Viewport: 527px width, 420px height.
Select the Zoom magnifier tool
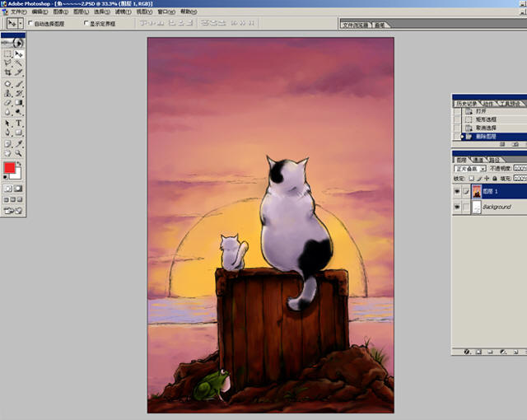pyautogui.click(x=18, y=153)
